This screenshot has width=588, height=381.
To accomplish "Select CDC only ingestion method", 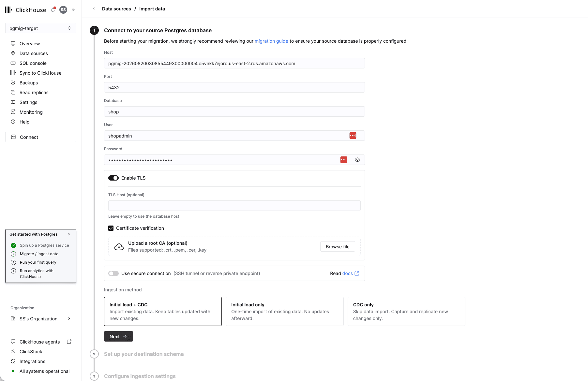I will click(406, 311).
